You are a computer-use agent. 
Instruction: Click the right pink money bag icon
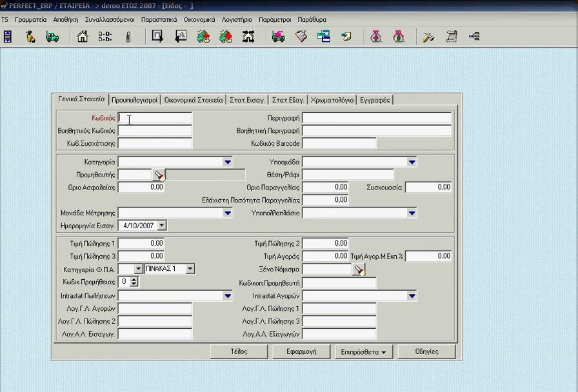399,37
